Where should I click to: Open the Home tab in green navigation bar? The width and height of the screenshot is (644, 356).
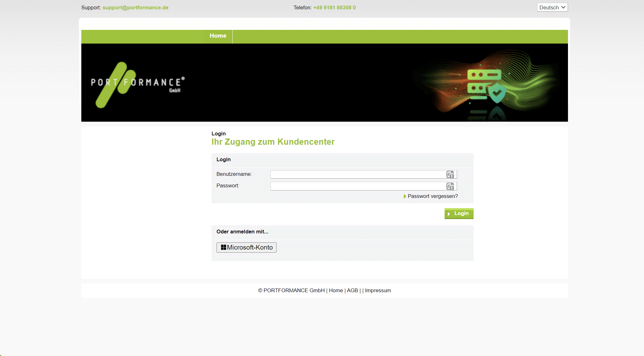(218, 36)
